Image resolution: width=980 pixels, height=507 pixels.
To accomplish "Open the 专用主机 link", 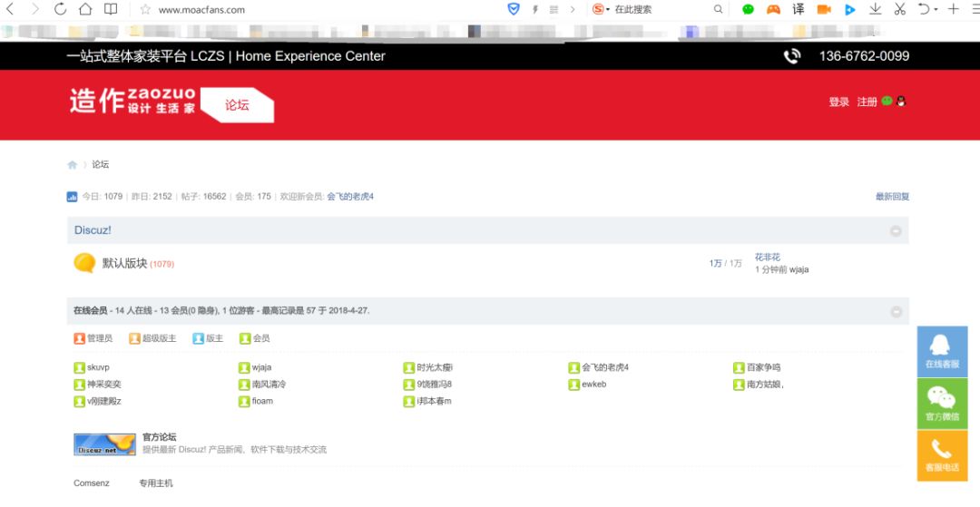I will coord(156,483).
